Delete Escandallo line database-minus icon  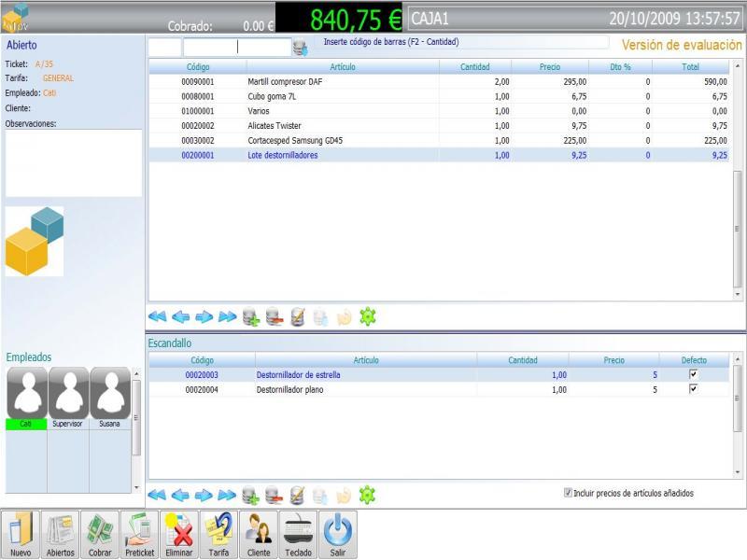pyautogui.click(x=274, y=496)
